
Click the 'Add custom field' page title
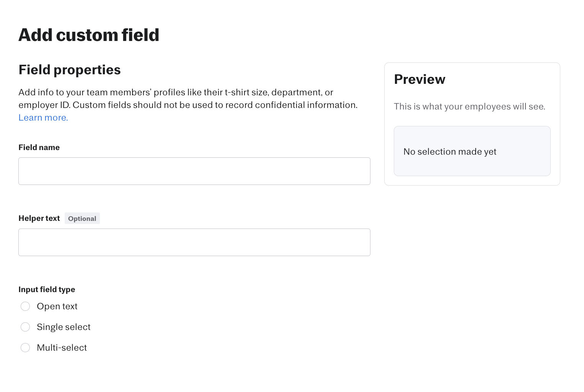tap(89, 35)
